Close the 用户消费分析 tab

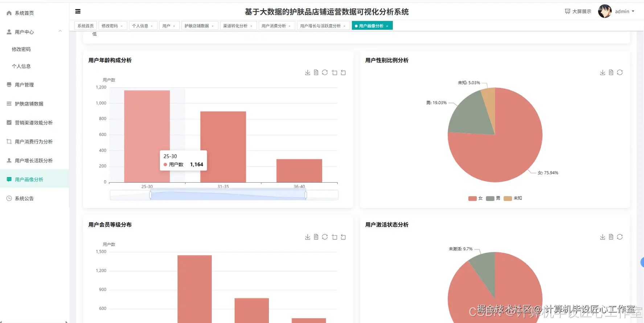[290, 26]
